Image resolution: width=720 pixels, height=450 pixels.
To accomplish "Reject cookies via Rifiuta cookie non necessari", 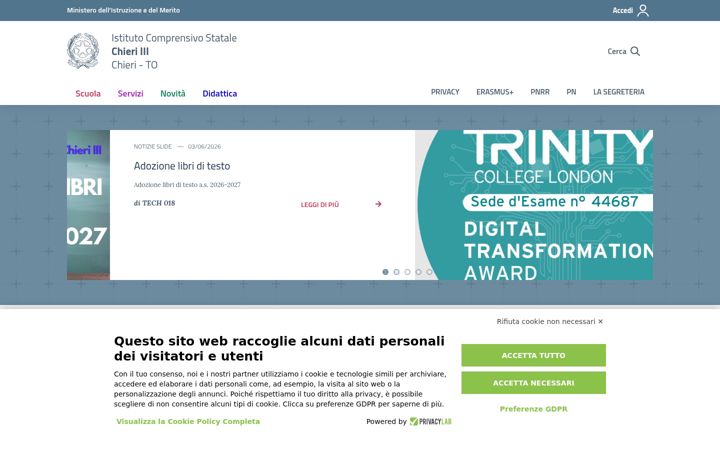I will (550, 321).
